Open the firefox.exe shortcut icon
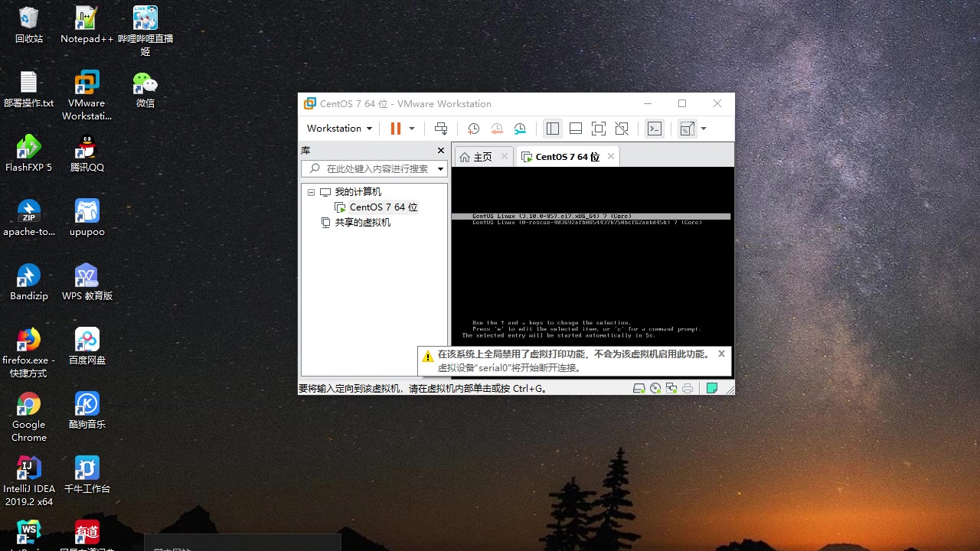The height and width of the screenshot is (551, 980). click(x=29, y=353)
